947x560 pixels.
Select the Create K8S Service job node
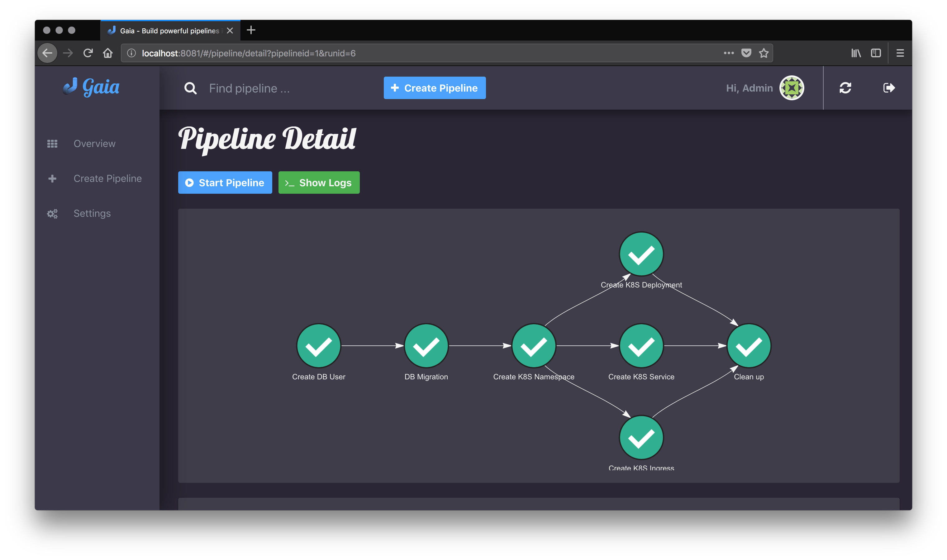click(641, 346)
